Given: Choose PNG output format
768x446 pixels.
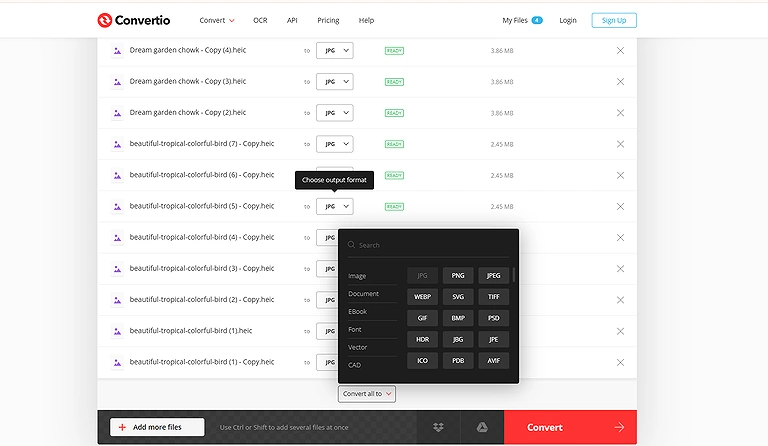Looking at the screenshot, I should point(458,276).
